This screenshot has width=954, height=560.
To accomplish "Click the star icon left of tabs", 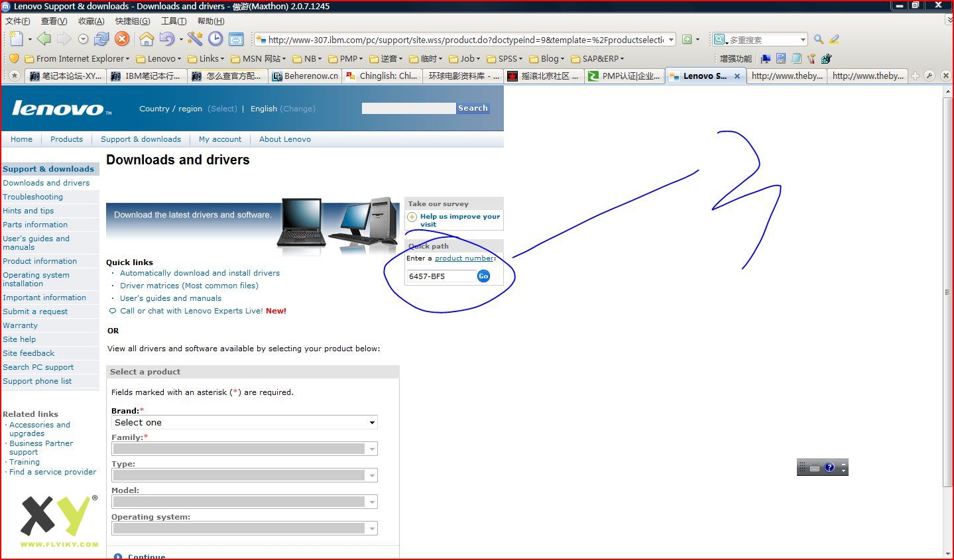I will click(15, 76).
